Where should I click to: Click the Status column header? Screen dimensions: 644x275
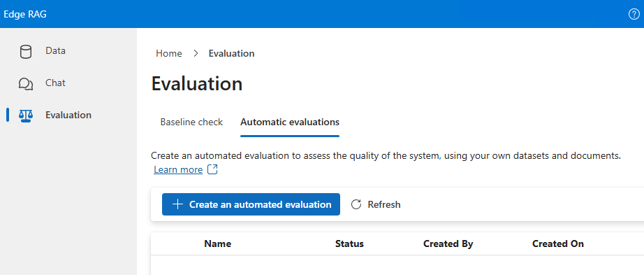point(349,244)
